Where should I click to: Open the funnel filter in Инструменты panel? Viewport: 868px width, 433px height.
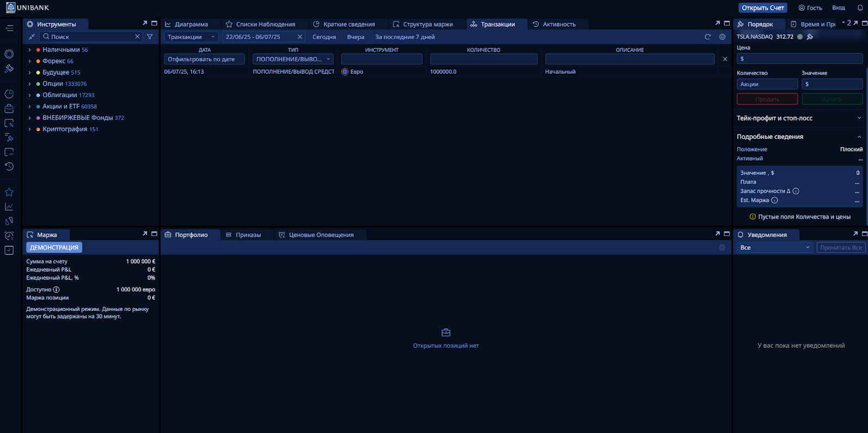pos(150,37)
